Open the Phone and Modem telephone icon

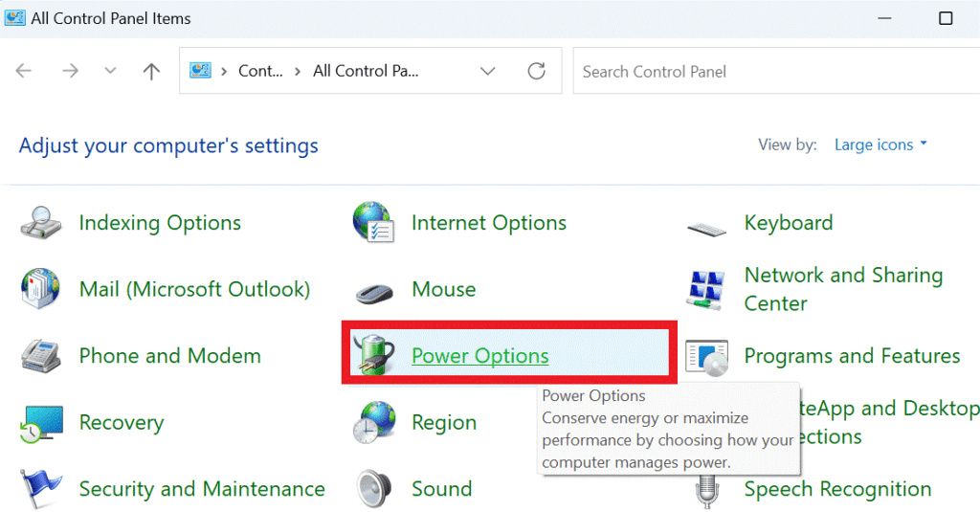(x=40, y=356)
